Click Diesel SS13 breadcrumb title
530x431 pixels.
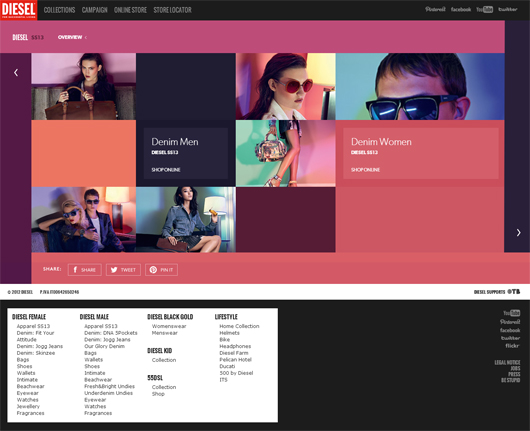tap(28, 37)
